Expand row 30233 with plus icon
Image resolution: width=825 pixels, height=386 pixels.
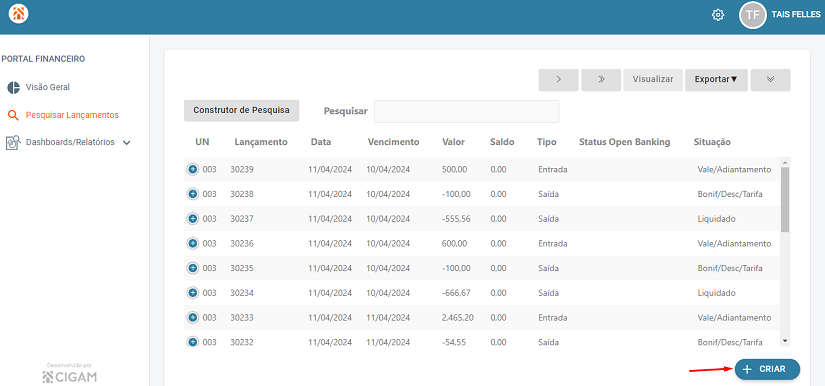193,318
